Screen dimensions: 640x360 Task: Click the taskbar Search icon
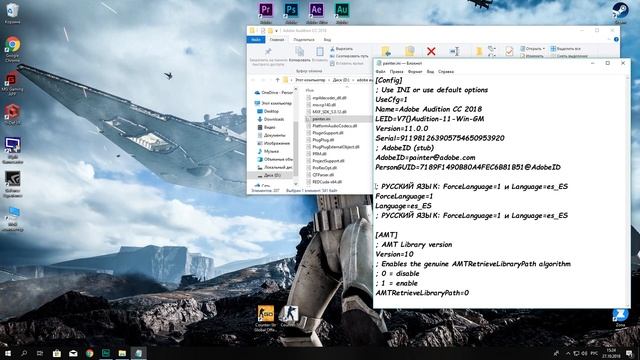[24, 353]
